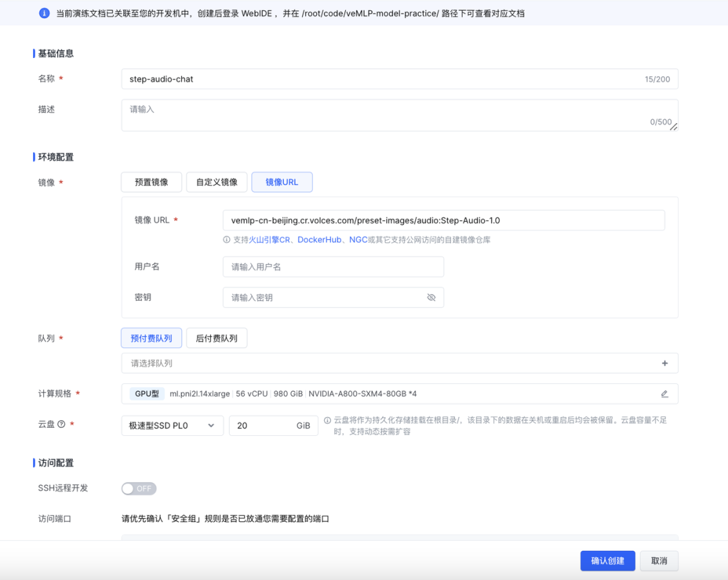Open the DockerHub link
The width and height of the screenshot is (728, 580).
pos(320,240)
